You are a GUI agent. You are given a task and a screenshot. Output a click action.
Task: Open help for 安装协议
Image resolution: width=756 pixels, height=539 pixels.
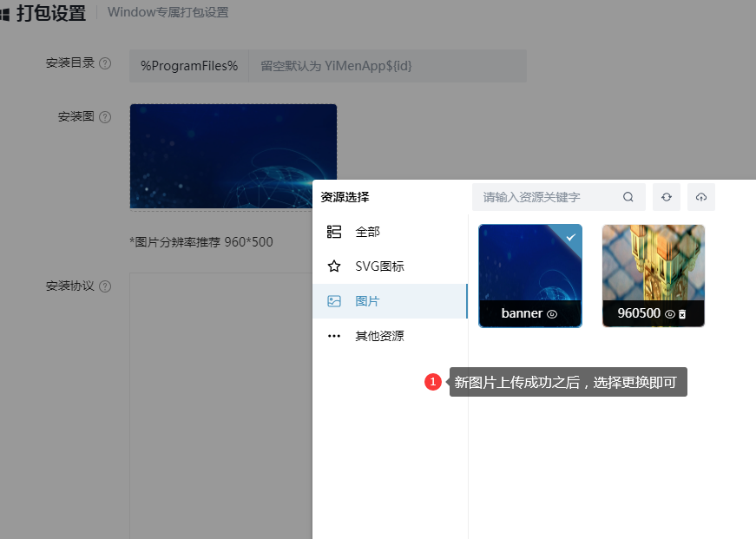pyautogui.click(x=105, y=286)
